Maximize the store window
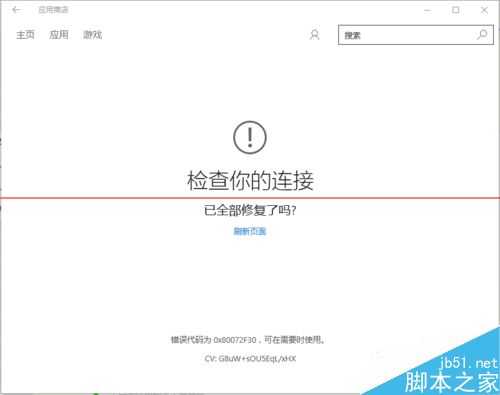This screenshot has width=500, height=395. pyautogui.click(x=456, y=10)
